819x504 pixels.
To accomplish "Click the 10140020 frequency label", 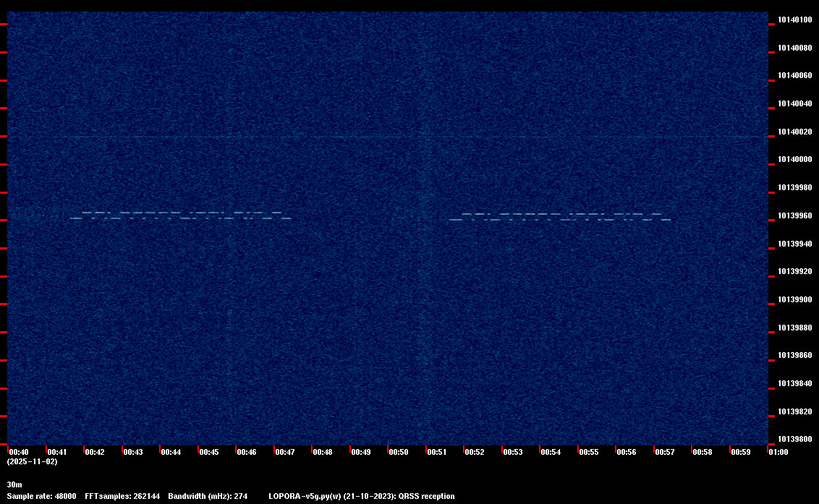I will click(x=795, y=132).
